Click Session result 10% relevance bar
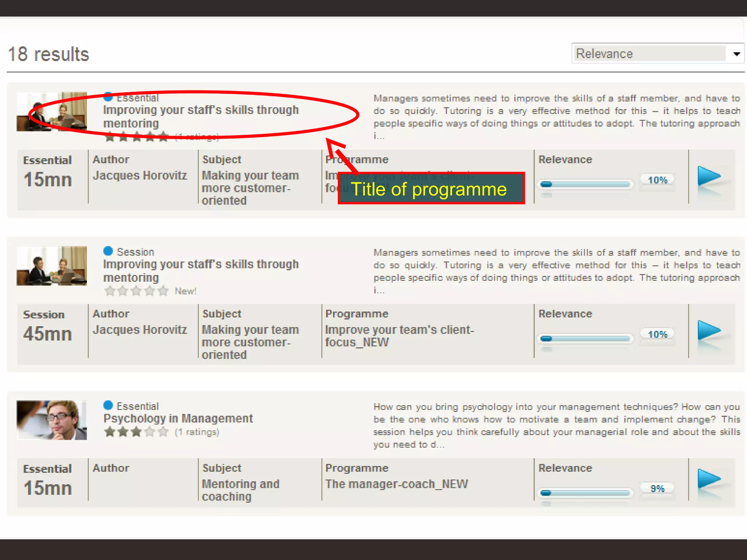This screenshot has width=747, height=560. coord(585,339)
